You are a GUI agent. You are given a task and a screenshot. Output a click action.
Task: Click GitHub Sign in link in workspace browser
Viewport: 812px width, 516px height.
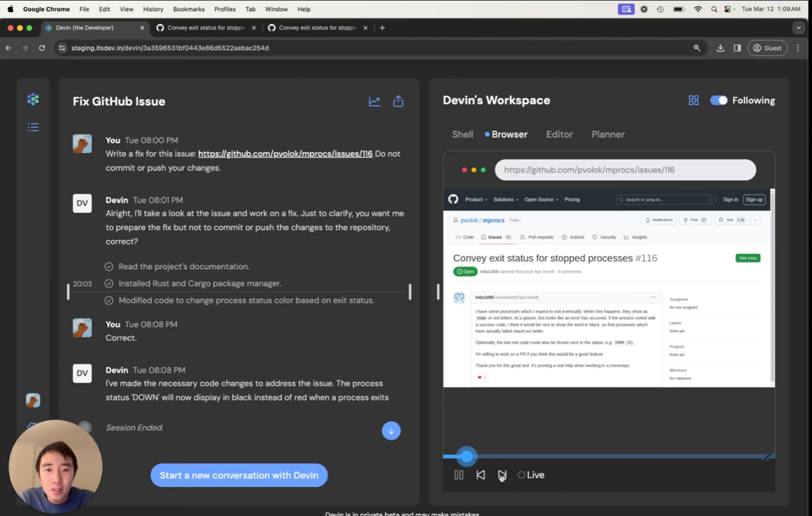tap(730, 200)
